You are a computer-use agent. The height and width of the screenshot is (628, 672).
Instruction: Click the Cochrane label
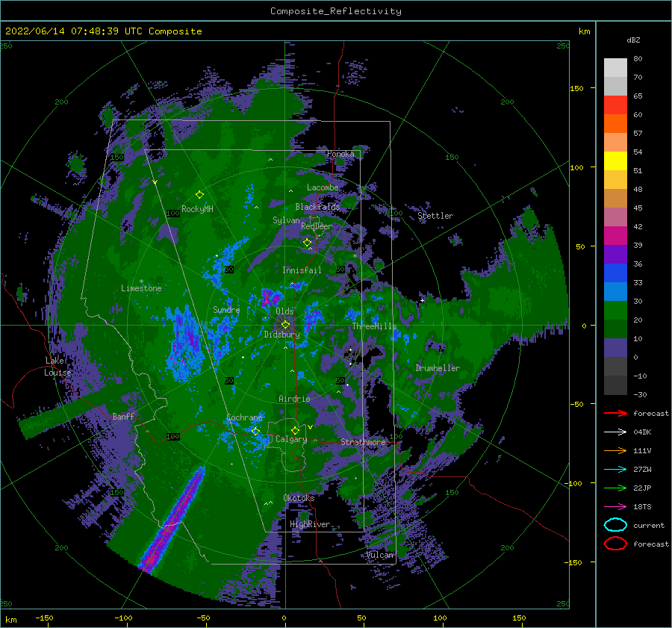(244, 417)
